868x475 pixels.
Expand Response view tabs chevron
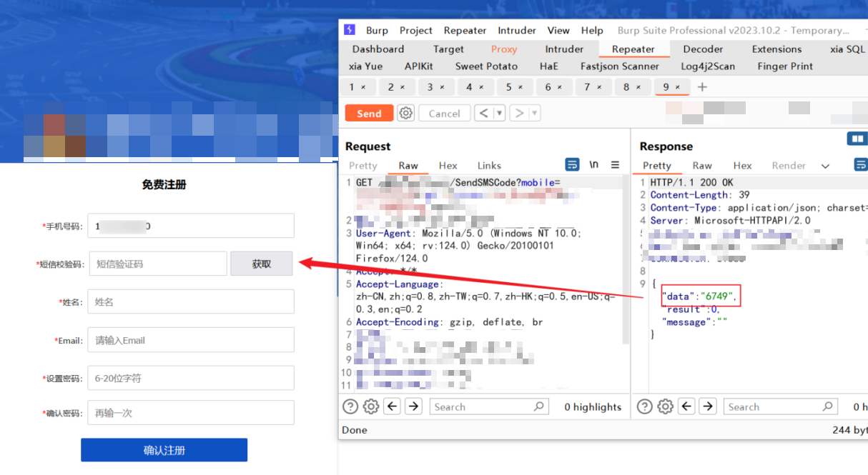(x=825, y=166)
